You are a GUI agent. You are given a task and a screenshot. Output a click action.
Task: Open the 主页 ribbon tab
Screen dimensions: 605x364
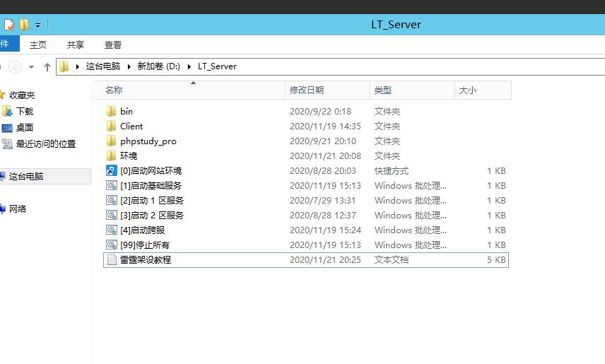click(x=38, y=45)
